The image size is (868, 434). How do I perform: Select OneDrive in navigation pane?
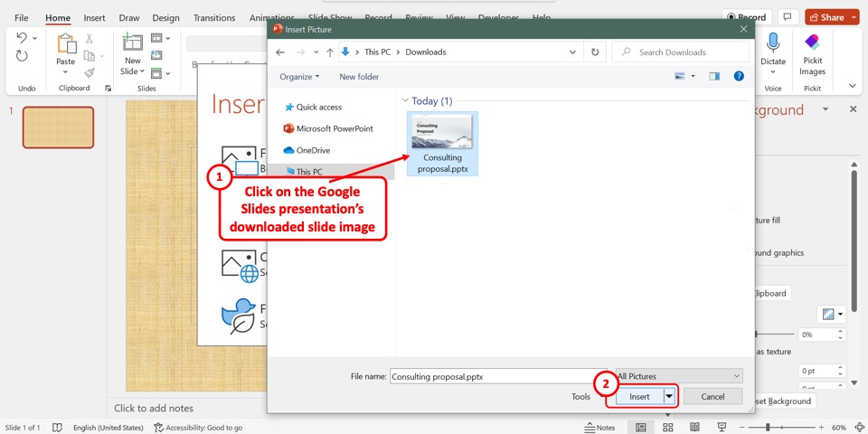click(x=314, y=150)
